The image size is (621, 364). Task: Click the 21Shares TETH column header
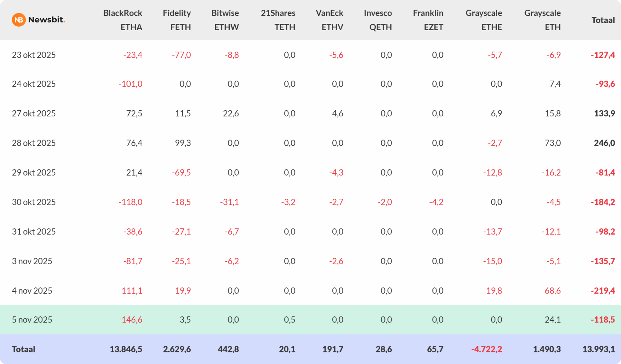[x=278, y=20]
